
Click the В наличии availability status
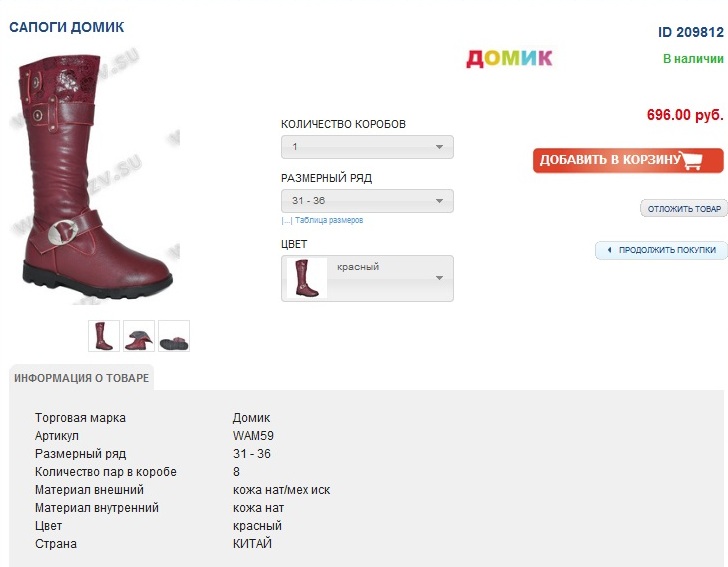[x=693, y=59]
